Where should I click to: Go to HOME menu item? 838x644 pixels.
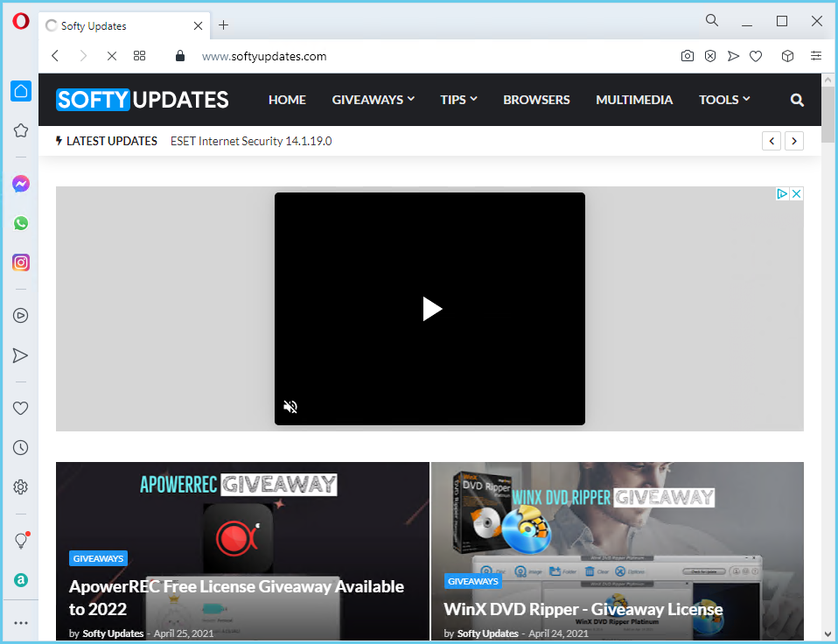287,100
